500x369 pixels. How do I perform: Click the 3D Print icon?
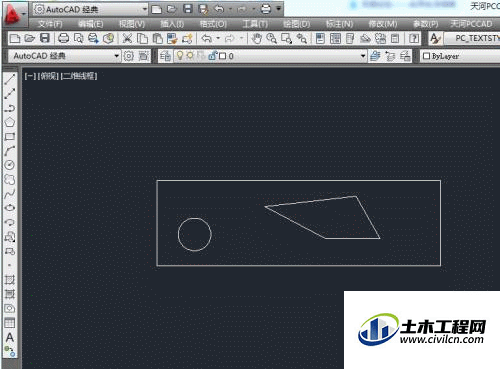pos(108,38)
